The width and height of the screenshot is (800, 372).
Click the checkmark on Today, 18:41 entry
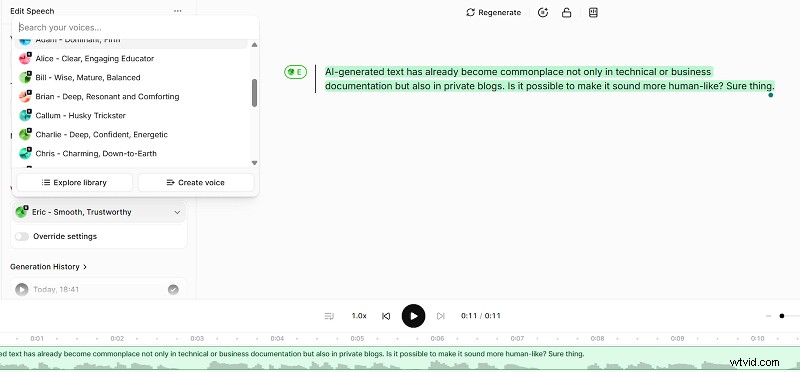173,290
